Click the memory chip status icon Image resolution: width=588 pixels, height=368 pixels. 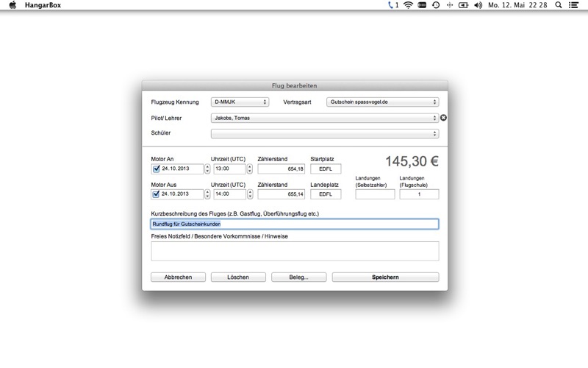click(422, 5)
